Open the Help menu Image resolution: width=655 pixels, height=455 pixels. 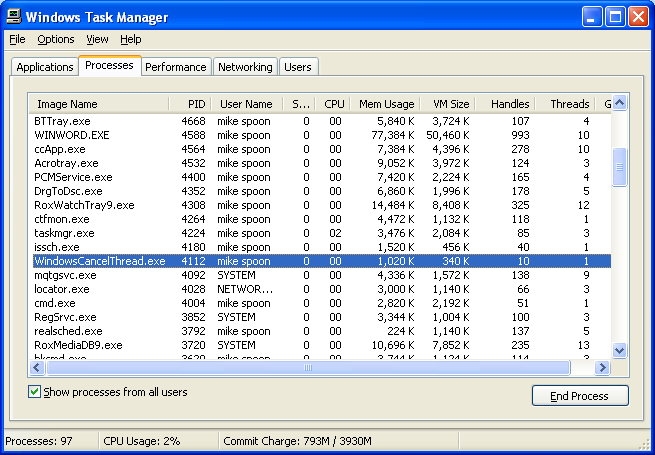131,39
